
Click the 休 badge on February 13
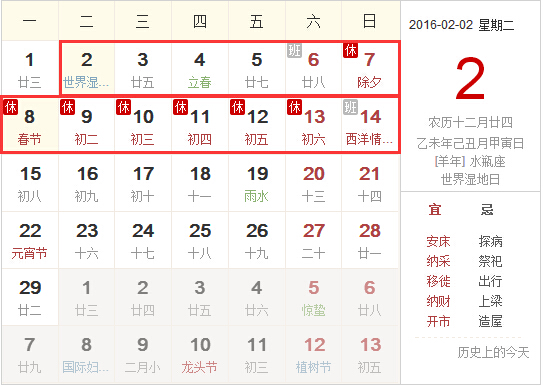tap(294, 107)
